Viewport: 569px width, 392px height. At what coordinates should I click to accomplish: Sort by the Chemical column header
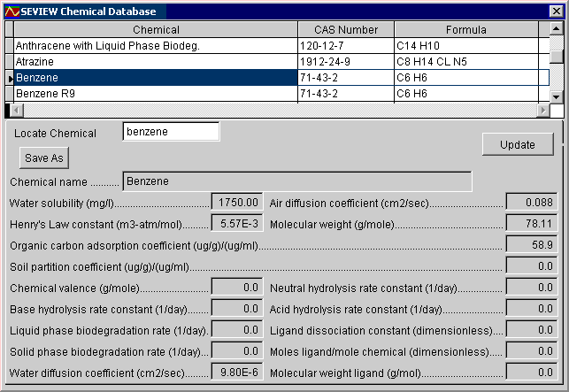(x=156, y=29)
